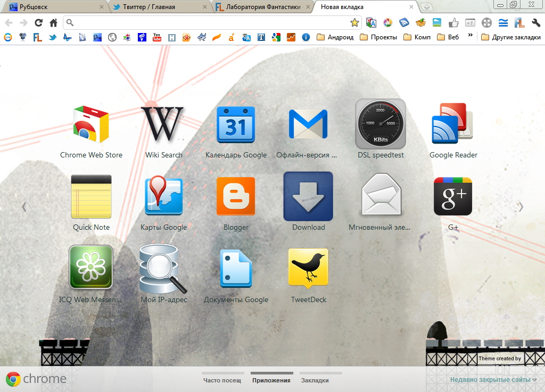Select the Закладки section at the bottom
The image size is (545, 392).
pyautogui.click(x=315, y=380)
